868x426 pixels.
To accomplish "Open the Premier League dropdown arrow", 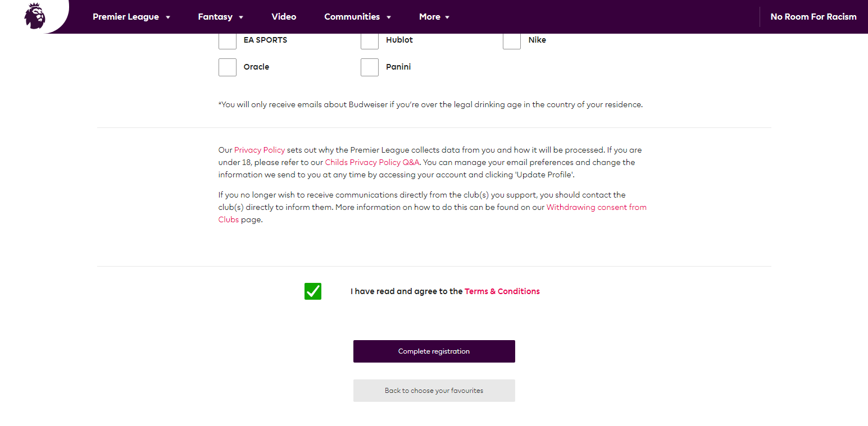I will click(x=168, y=17).
